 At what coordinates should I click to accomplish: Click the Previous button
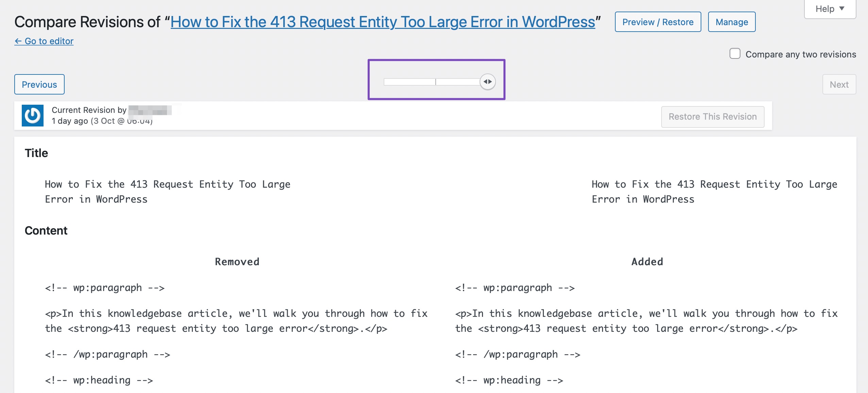(39, 84)
